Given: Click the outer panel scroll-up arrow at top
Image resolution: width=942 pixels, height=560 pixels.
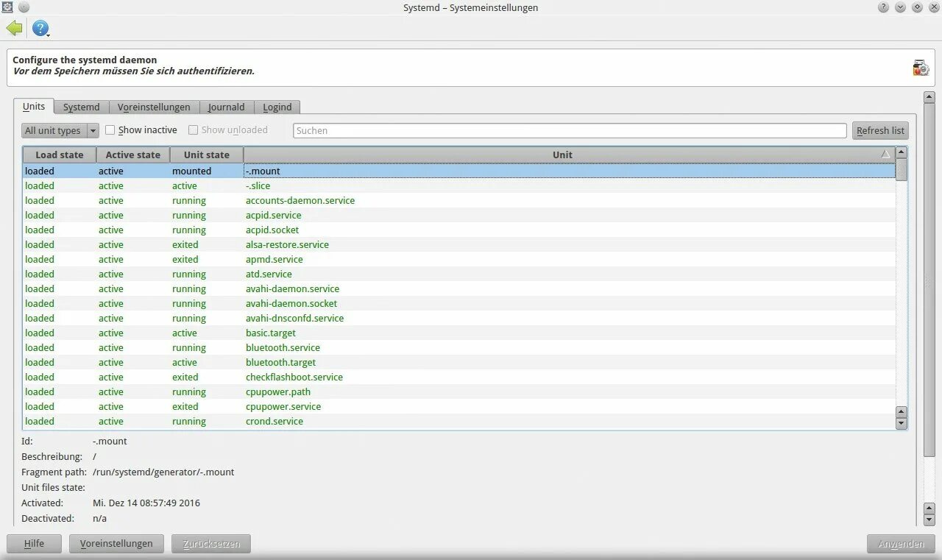Looking at the screenshot, I should point(929,97).
